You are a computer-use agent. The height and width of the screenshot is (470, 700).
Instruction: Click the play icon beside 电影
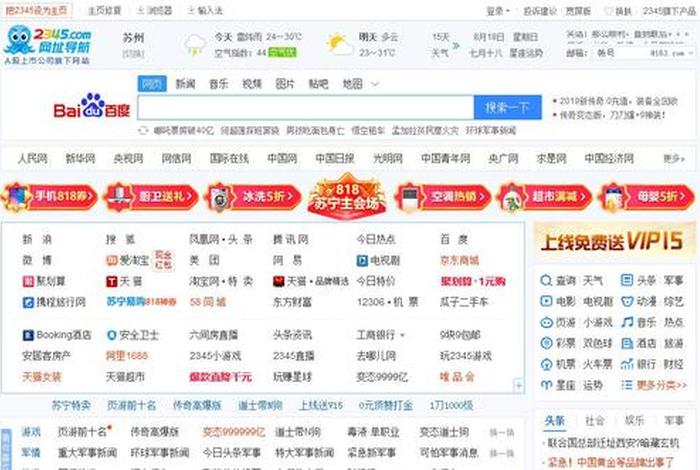pyautogui.click(x=546, y=301)
